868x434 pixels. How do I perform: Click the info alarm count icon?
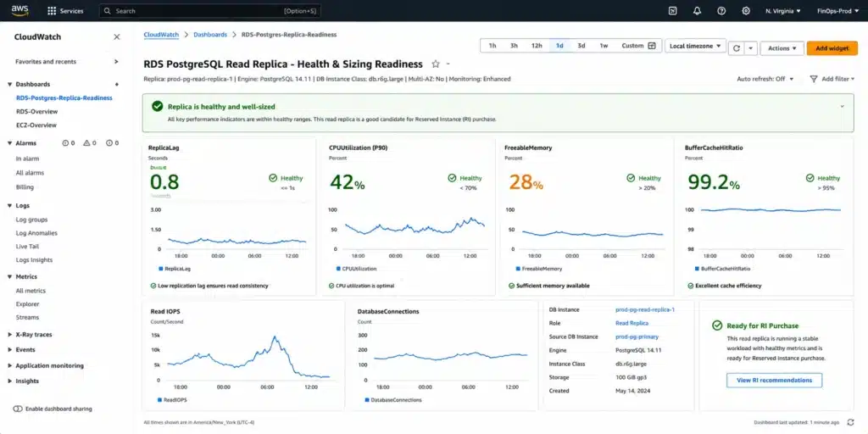click(65, 143)
